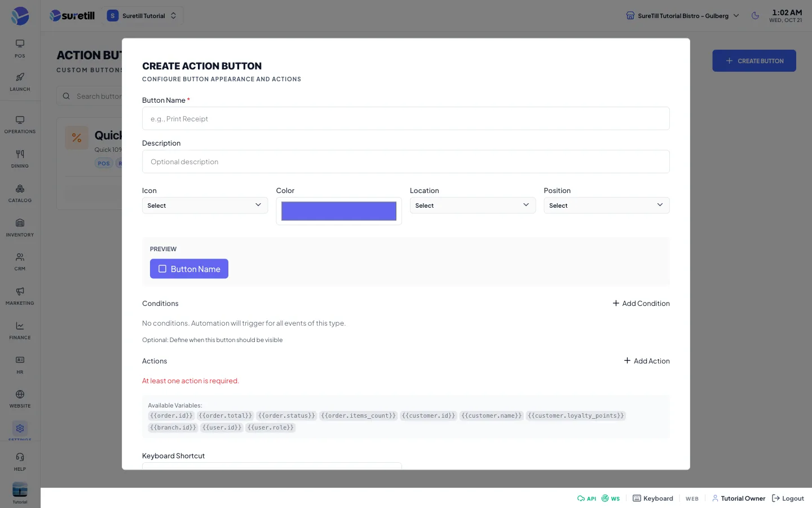Click the {{order.total}} variable chip
Image resolution: width=812 pixels, height=508 pixels.
click(226, 416)
